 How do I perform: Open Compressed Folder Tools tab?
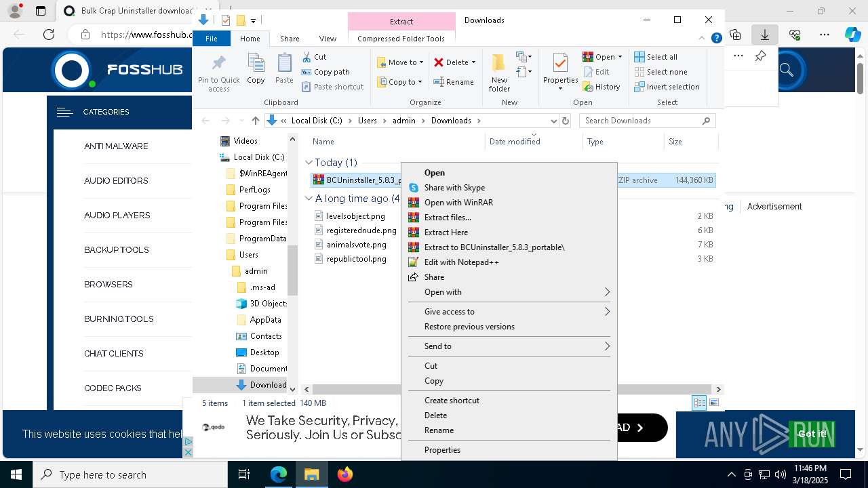click(x=401, y=39)
